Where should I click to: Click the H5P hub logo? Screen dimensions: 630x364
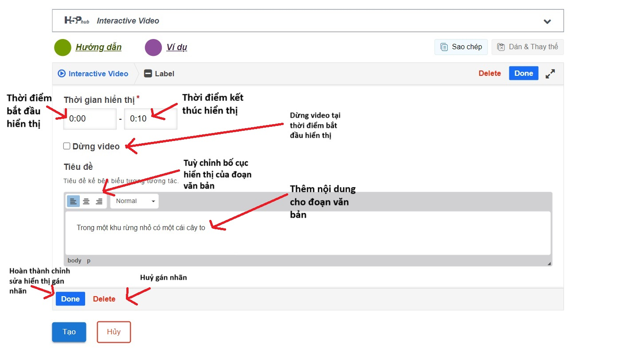click(x=77, y=20)
